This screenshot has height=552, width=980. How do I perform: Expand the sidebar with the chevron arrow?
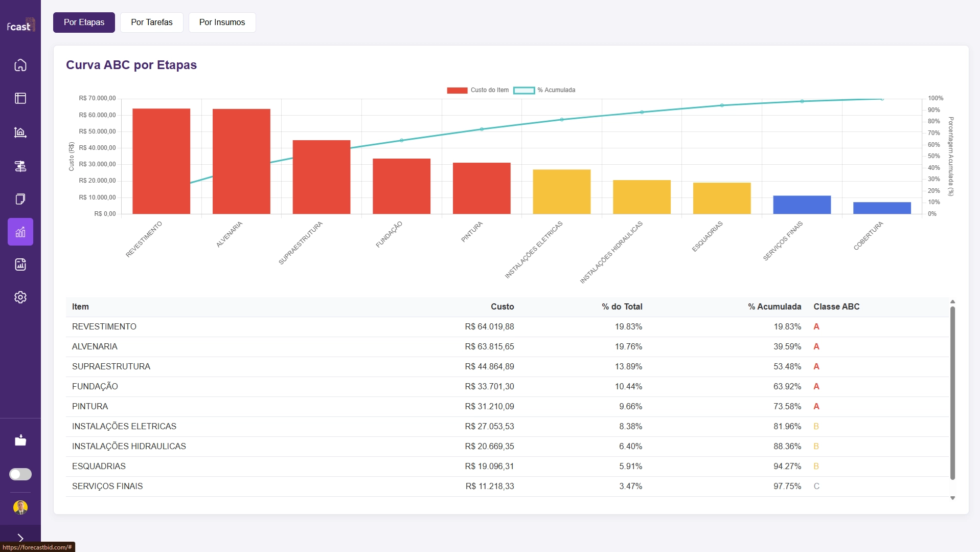coord(20,538)
